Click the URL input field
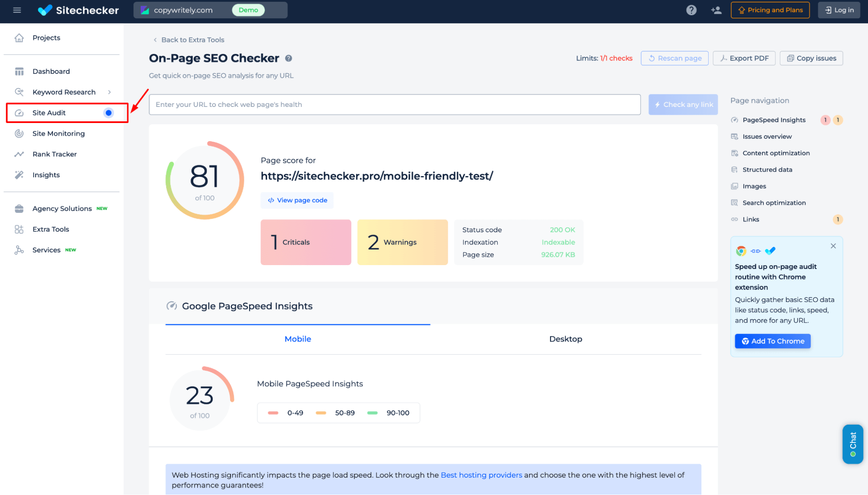Screen dimensions: 868x495 395,105
